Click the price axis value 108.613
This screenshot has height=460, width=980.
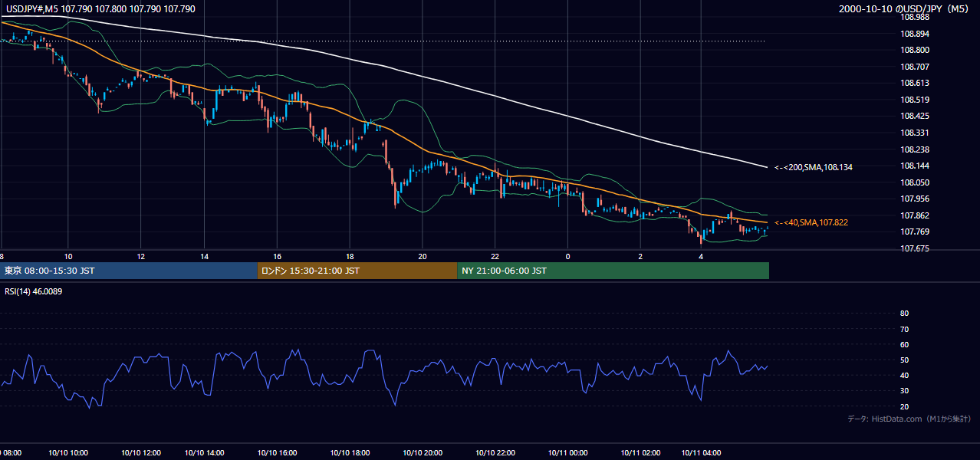tap(916, 83)
